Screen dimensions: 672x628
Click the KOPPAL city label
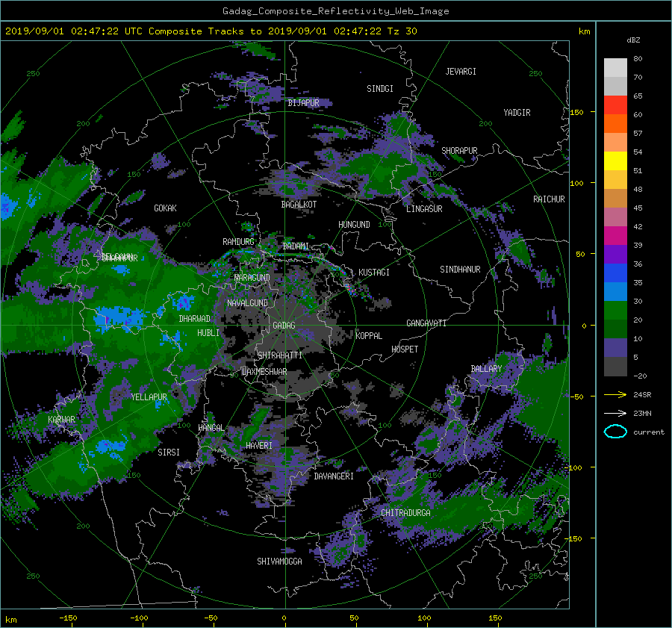click(x=369, y=336)
